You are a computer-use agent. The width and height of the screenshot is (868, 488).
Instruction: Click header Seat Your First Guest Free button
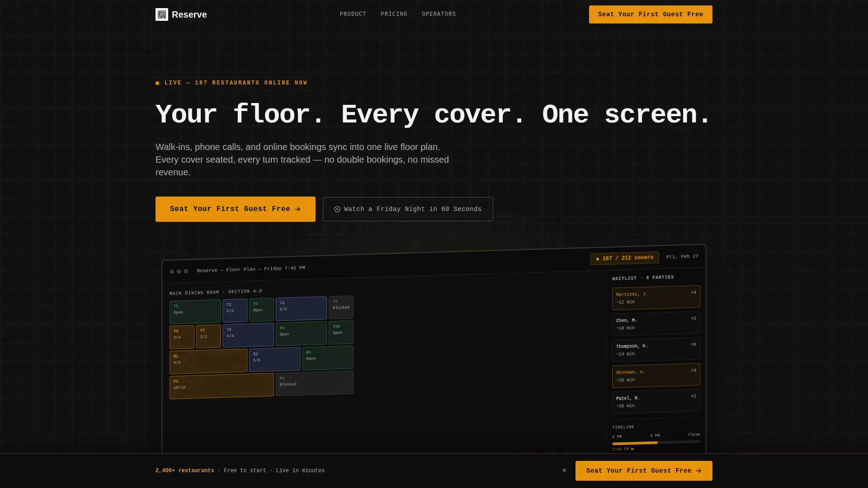click(x=651, y=14)
